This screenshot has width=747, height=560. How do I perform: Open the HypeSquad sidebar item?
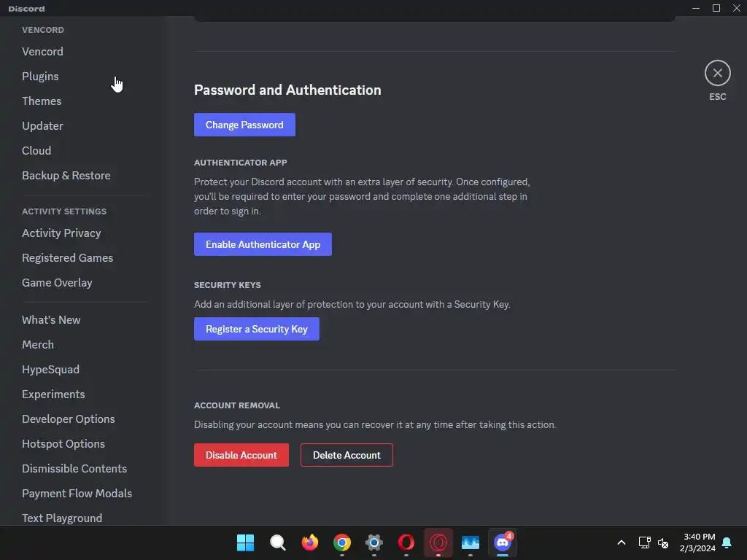coord(50,369)
